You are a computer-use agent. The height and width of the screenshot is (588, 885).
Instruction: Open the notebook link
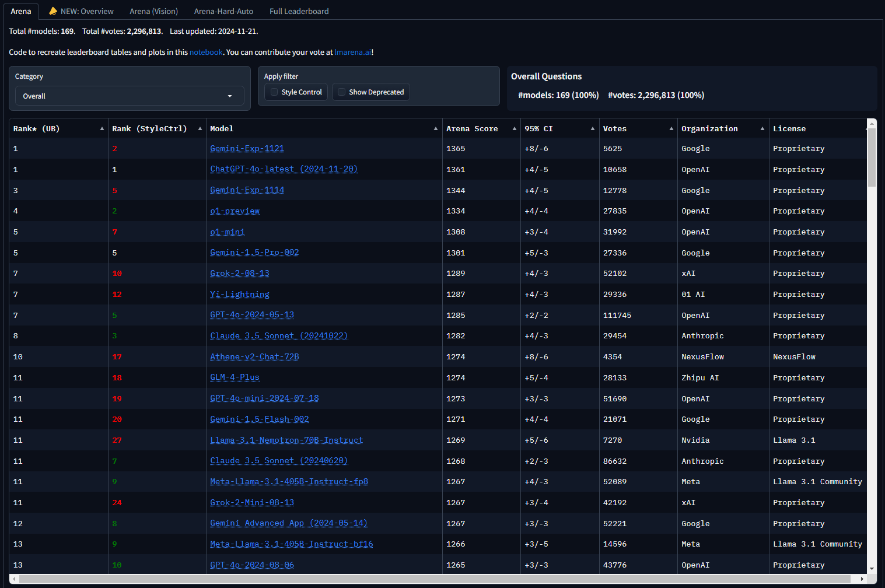pos(205,52)
